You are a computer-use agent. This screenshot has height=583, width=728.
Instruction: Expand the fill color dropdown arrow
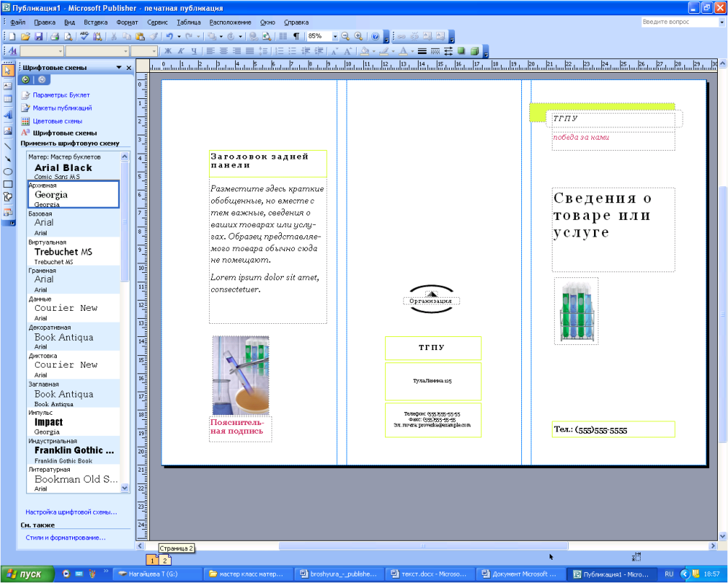(373, 51)
